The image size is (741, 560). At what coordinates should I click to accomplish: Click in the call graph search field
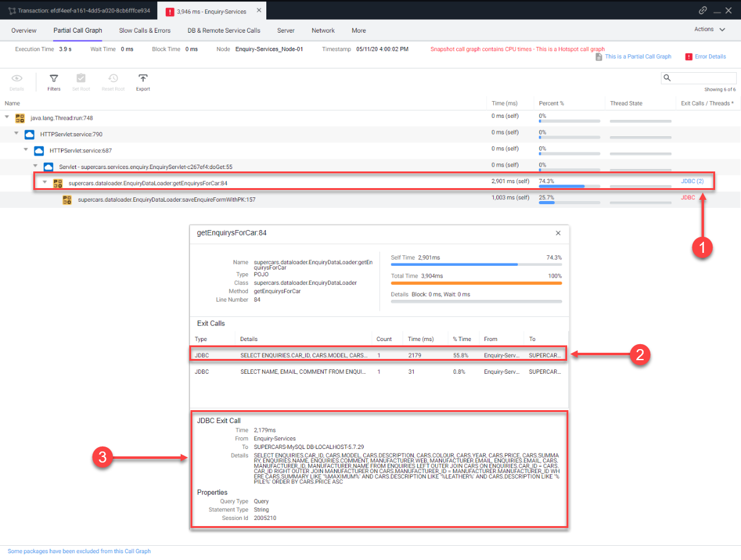[x=704, y=78]
